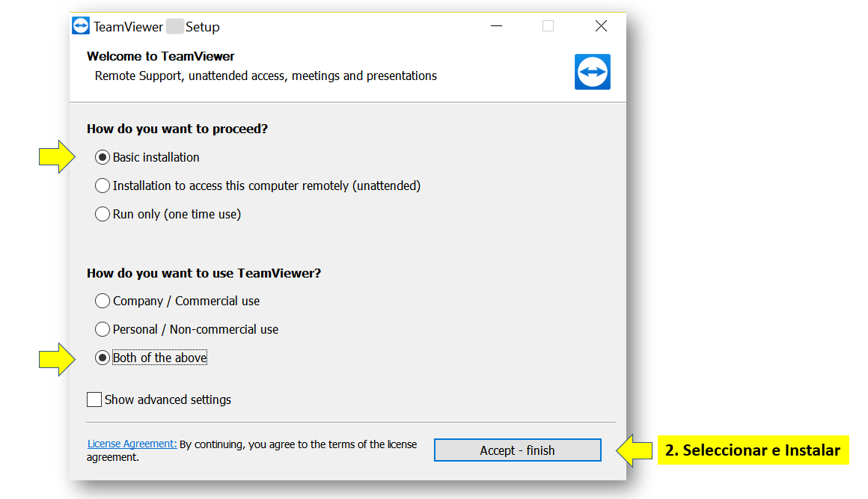
Task: Click the yellow arrow beside Basic installation
Action: (58, 157)
